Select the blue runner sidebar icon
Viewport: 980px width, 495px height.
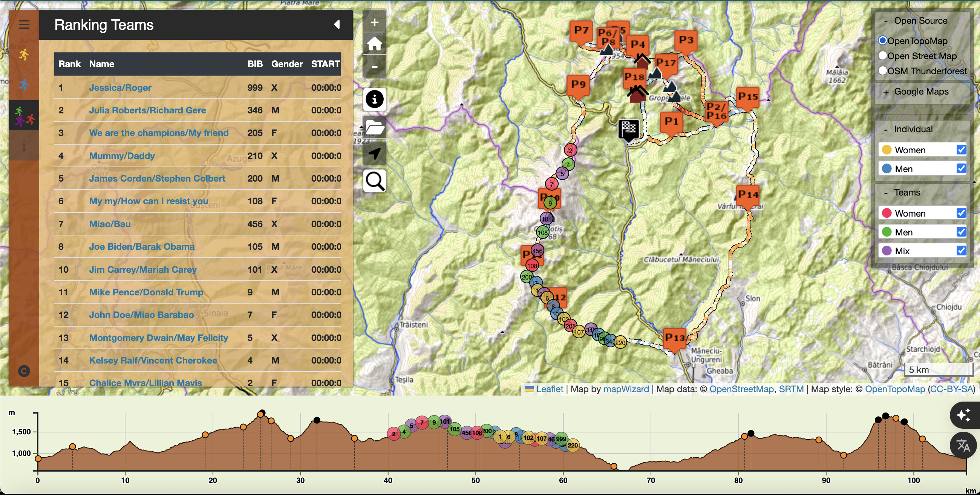(24, 85)
